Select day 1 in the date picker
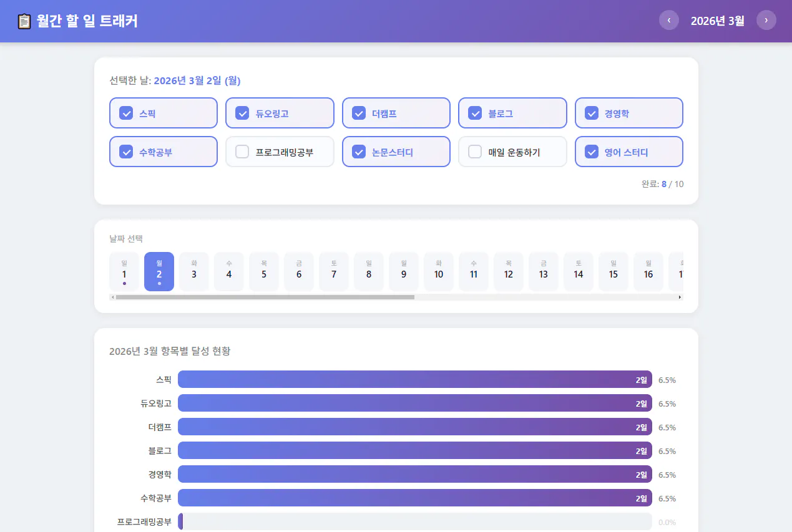 coord(124,272)
